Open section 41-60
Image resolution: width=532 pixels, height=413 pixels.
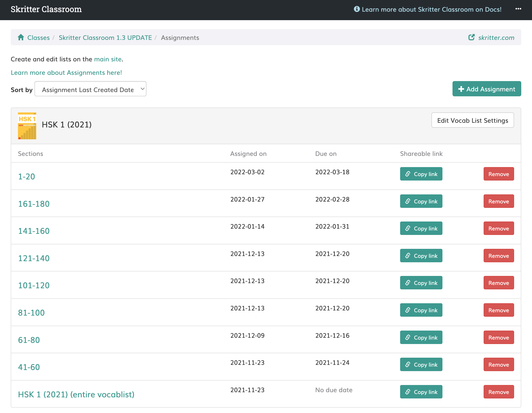pos(29,367)
